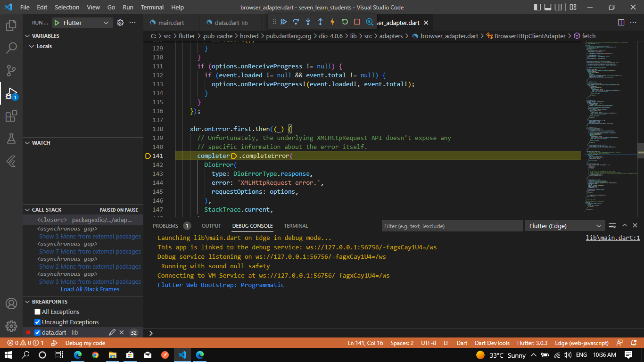Switch to the TERMINAL panel tab
The image size is (644, 362).
pos(296,226)
